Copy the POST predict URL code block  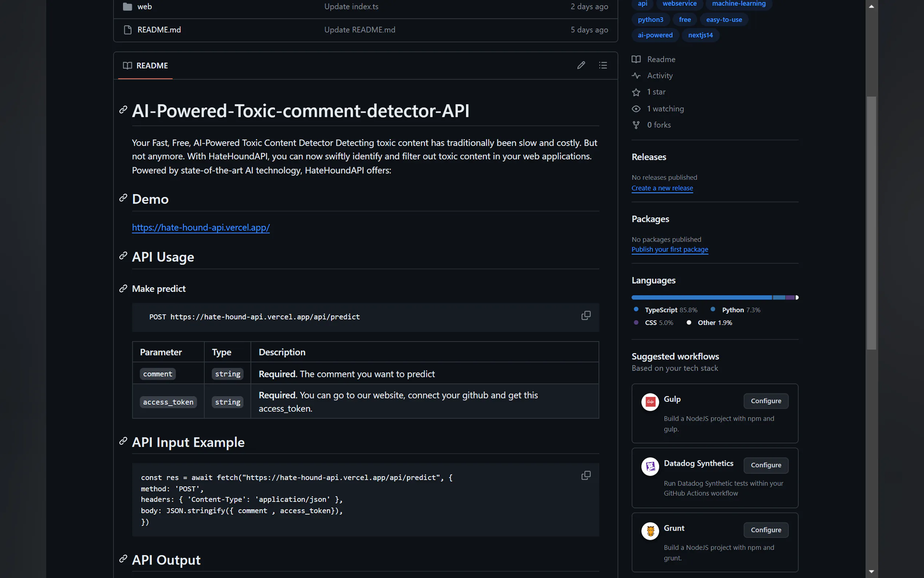coord(586,315)
